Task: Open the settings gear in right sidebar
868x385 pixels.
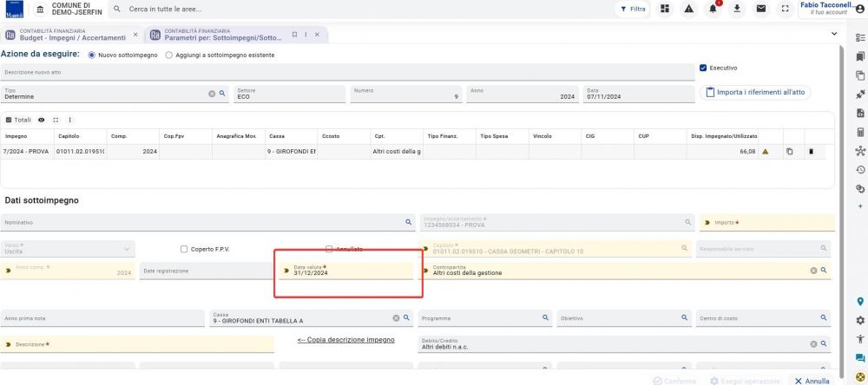Action: 859,320
